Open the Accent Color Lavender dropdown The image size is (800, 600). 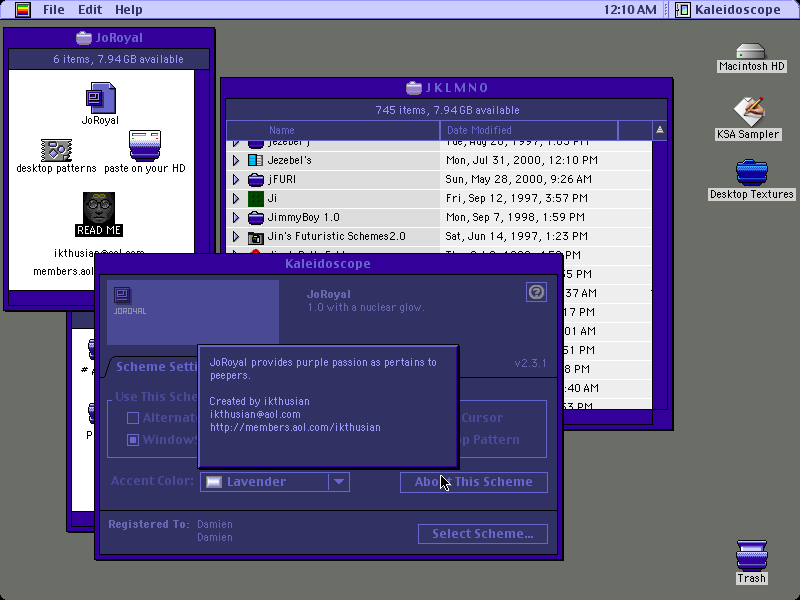(x=274, y=482)
